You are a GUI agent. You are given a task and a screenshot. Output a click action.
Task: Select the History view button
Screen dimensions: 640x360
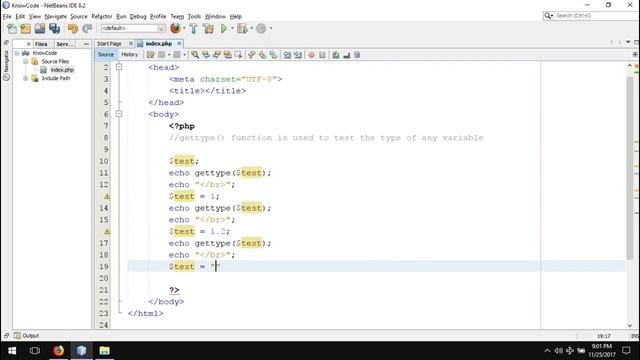tap(129, 55)
